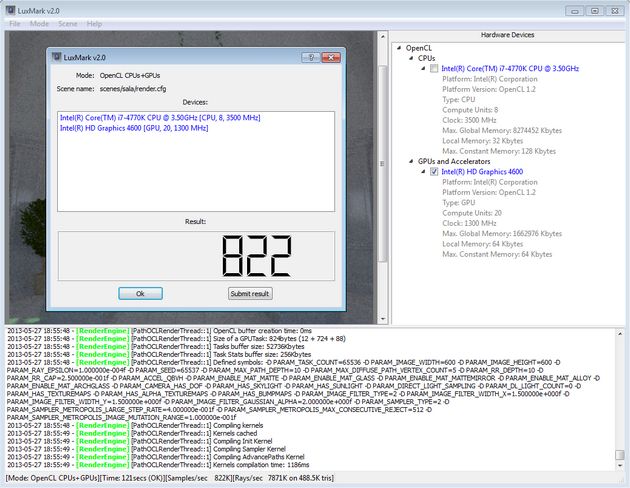Select Intel HD Graphics 4600 in hardware tree
This screenshot has height=488, width=630.
click(x=482, y=172)
